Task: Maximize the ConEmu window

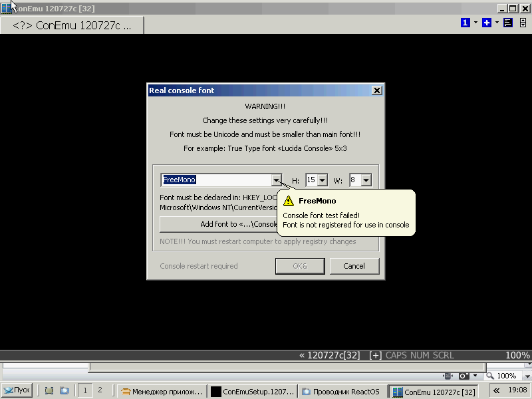Action: (513, 9)
